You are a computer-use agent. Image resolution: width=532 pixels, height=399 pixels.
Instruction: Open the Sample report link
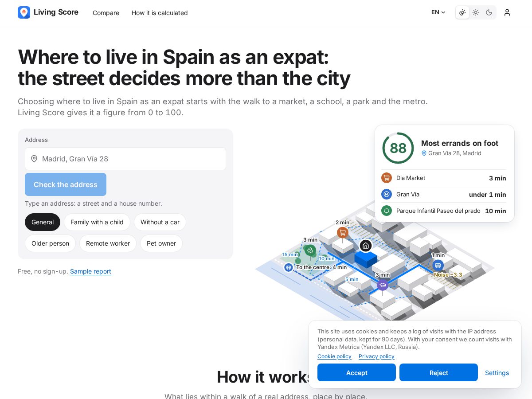click(90, 271)
